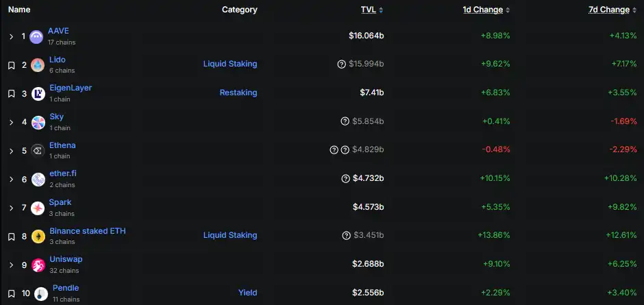
Task: Open the Liquid Staking category link for Lido
Action: click(x=230, y=64)
